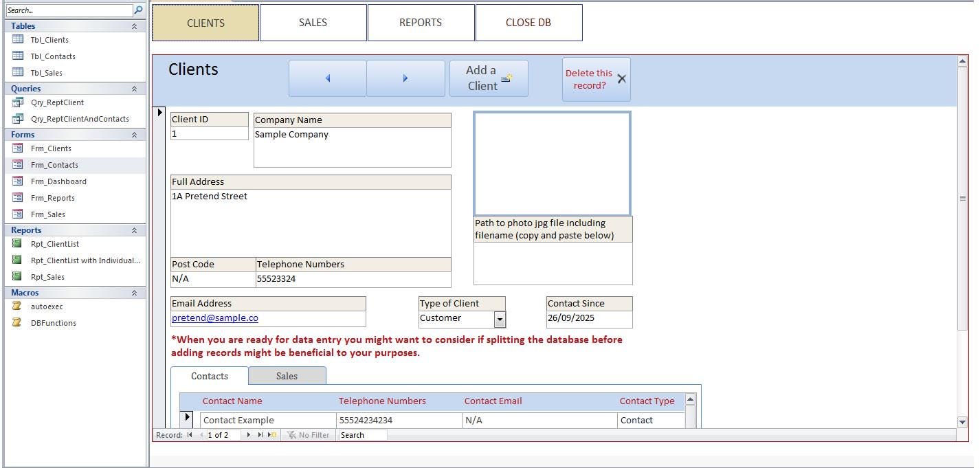Switch to the REPORTS tab
Image resolution: width=980 pixels, height=468 pixels.
point(421,23)
